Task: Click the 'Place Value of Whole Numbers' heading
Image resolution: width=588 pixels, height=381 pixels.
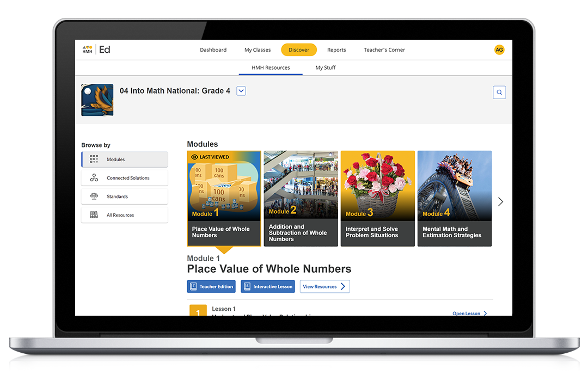Action: [269, 269]
